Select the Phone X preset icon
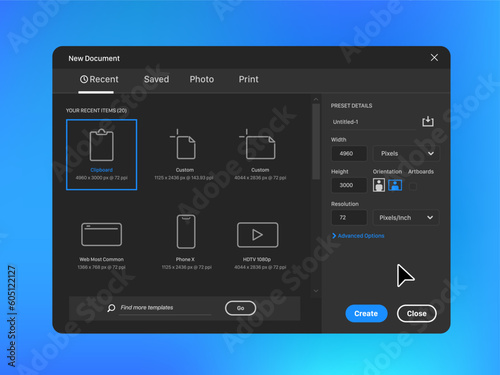 coord(186,232)
